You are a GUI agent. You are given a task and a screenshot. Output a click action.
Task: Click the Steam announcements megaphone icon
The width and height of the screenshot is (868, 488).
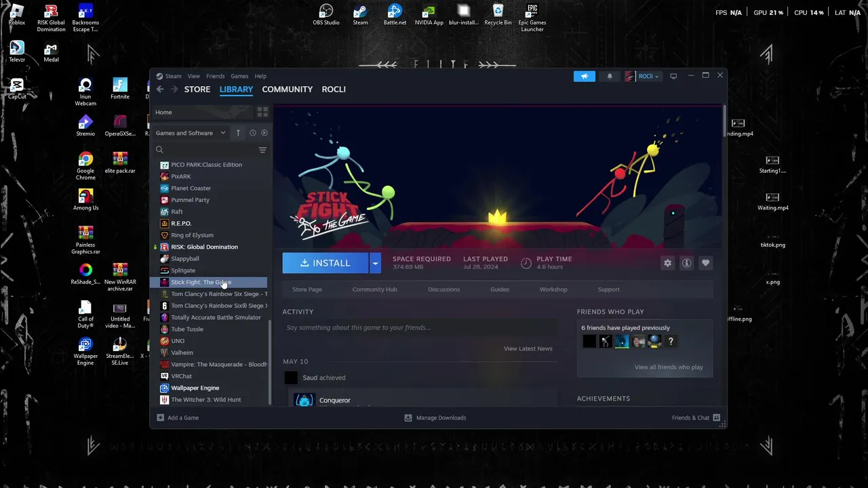click(584, 76)
